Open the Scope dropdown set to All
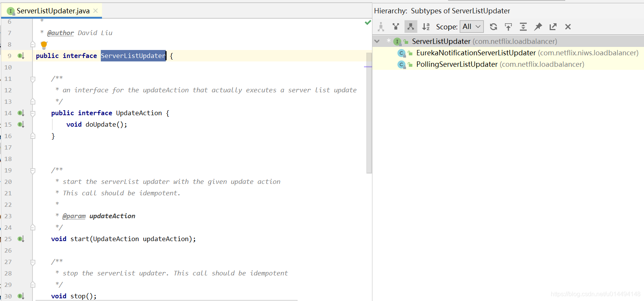 [472, 27]
